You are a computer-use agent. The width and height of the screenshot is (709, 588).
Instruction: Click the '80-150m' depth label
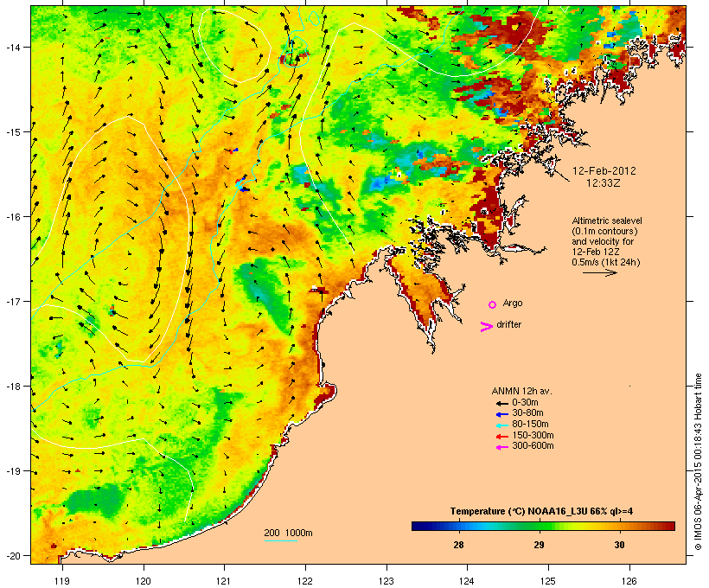[x=530, y=425]
